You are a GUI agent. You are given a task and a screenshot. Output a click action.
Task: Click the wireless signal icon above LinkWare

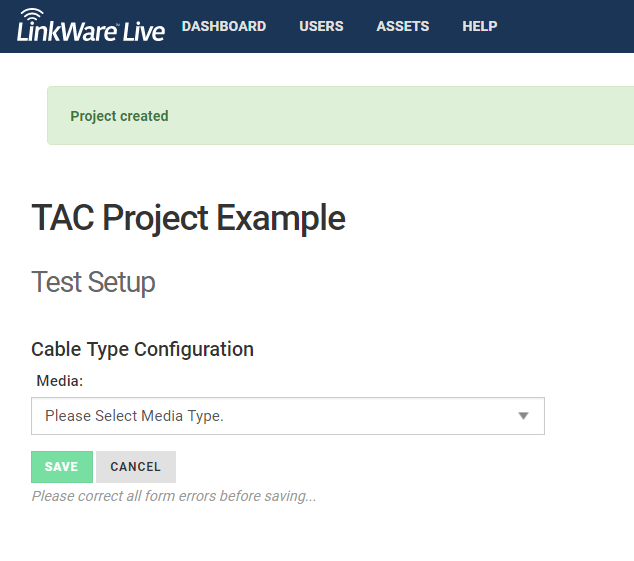[x=32, y=15]
